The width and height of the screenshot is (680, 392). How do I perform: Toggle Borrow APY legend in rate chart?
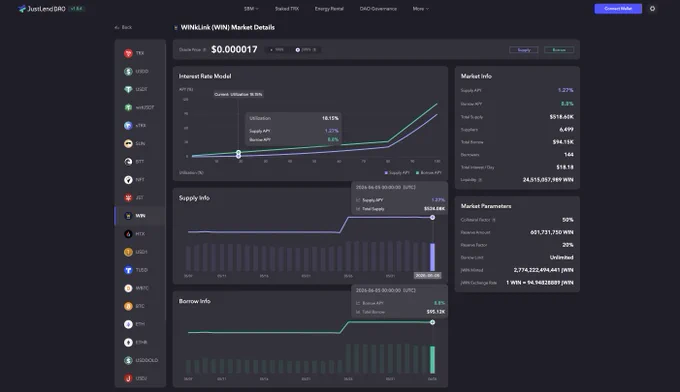pyautogui.click(x=428, y=173)
